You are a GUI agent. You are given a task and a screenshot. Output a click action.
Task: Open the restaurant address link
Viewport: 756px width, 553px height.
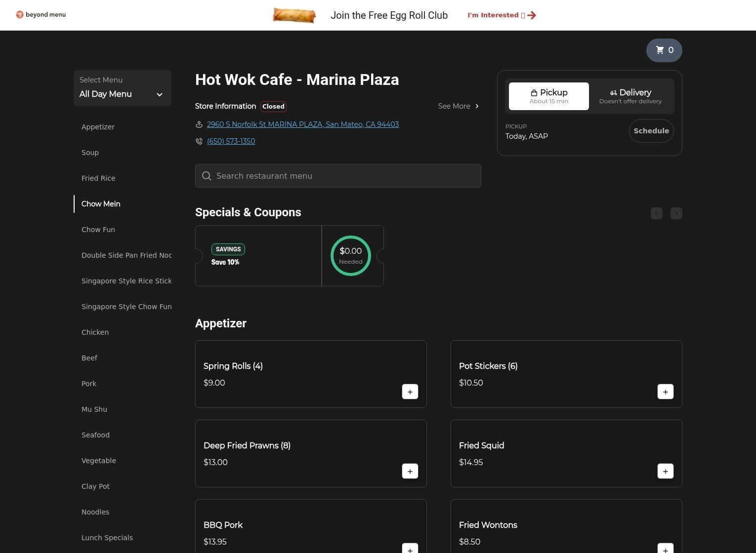pyautogui.click(x=302, y=124)
